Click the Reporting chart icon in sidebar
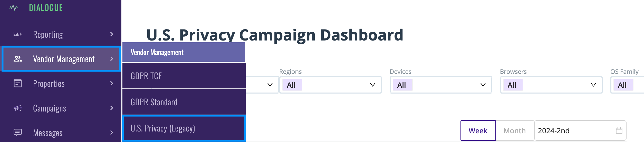Screen dimensions: 644x142 [x=17, y=34]
